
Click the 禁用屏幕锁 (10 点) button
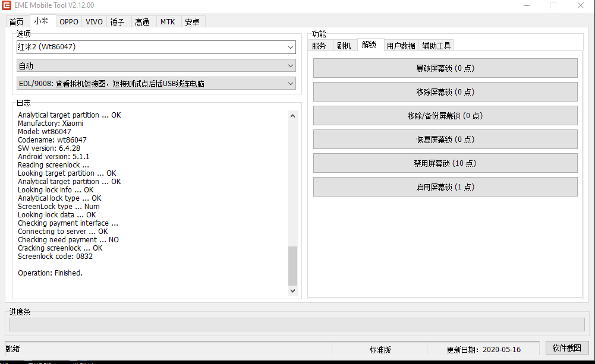(445, 163)
